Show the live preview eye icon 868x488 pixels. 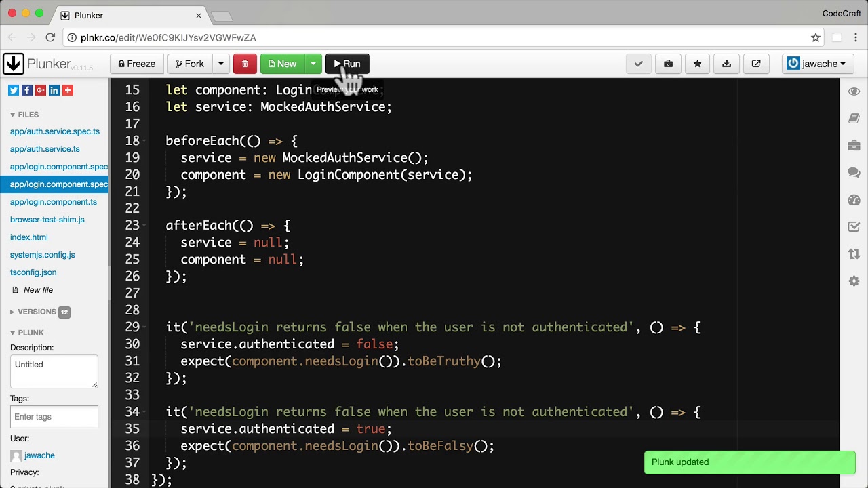(854, 91)
